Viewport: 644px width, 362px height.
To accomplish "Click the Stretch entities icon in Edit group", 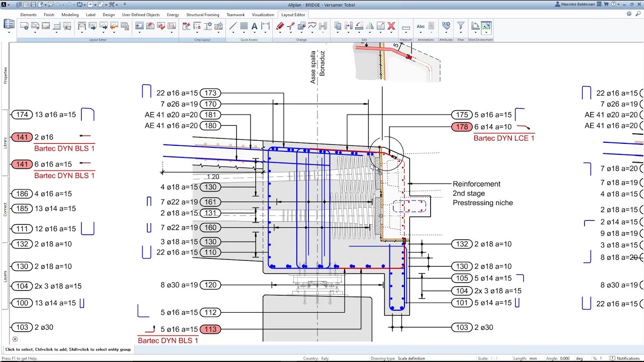I will tap(381, 26).
